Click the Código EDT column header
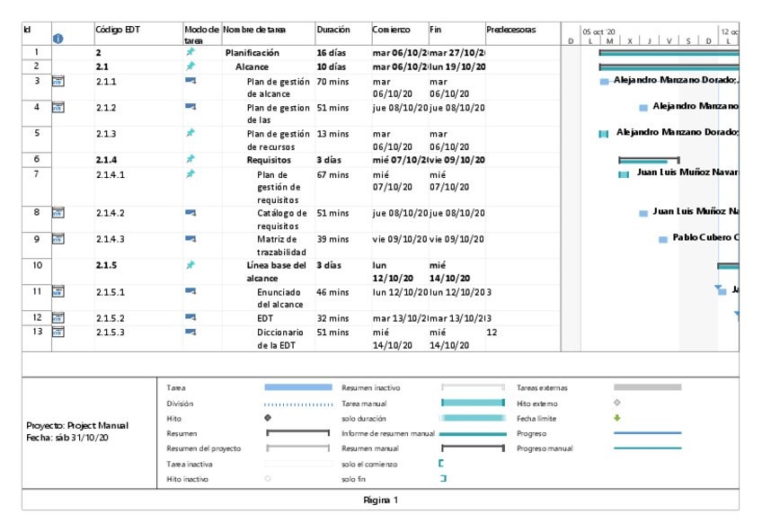Viewport: 762px width, 532px height. click(114, 30)
